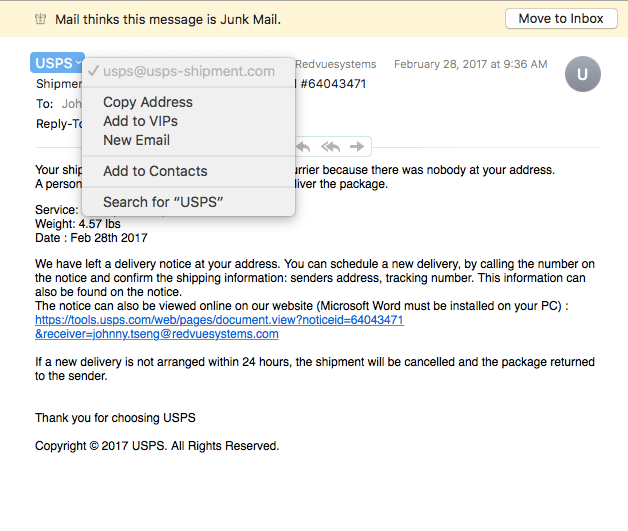
Task: Click the Redvuesystems mailbox label
Action: (336, 64)
